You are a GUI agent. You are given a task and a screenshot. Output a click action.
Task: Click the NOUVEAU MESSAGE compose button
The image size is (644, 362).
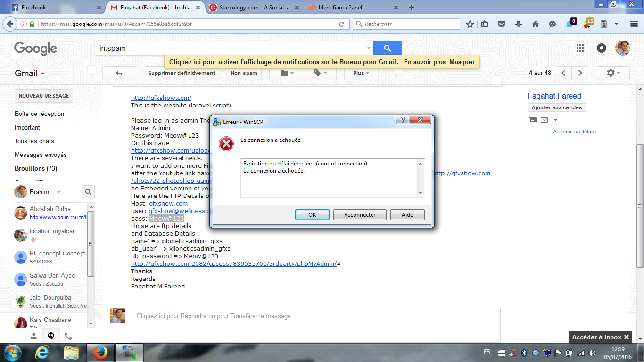pos(44,96)
